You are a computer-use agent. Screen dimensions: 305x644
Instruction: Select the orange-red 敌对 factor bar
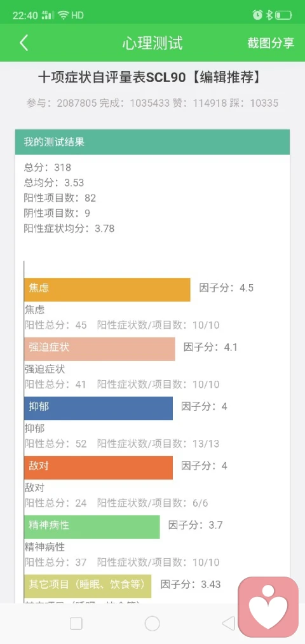click(98, 467)
